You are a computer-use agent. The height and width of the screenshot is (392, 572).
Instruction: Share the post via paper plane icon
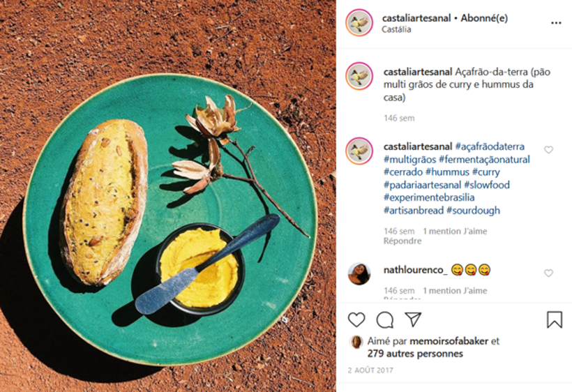(414, 319)
